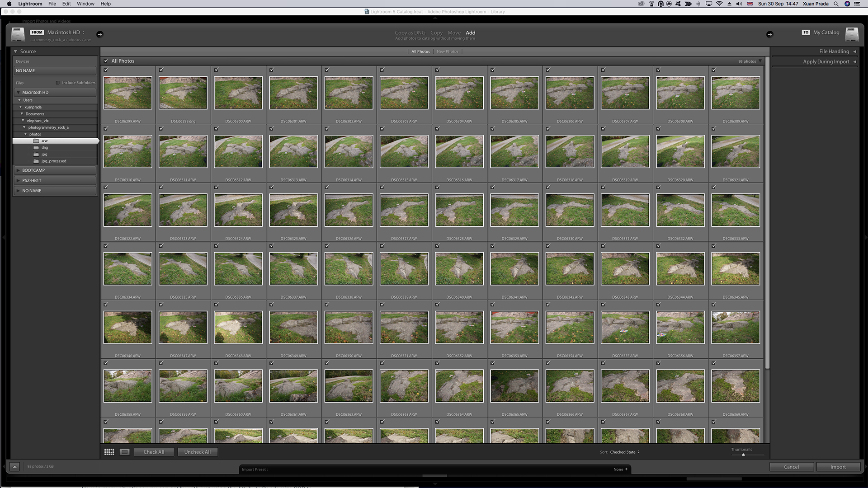
Task: Select Move import mode
Action: click(454, 33)
